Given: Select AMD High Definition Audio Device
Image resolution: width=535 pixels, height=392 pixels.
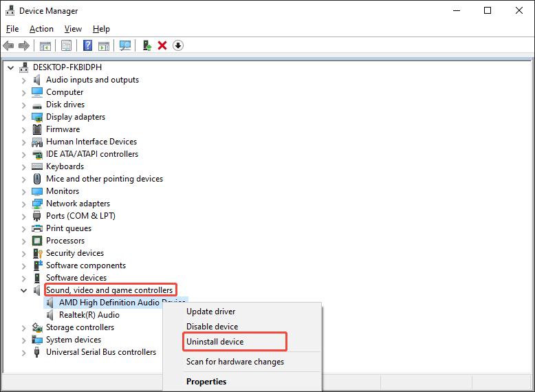Looking at the screenshot, I should 116,303.
